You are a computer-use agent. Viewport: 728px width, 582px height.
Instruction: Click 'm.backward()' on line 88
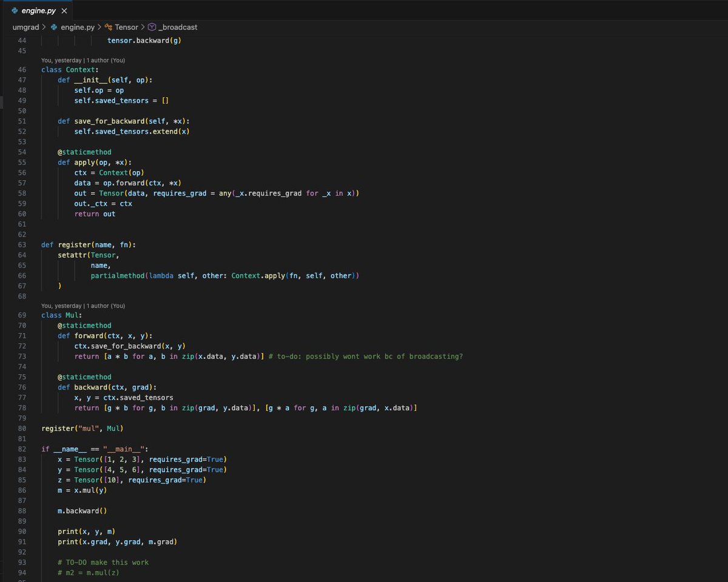83,511
